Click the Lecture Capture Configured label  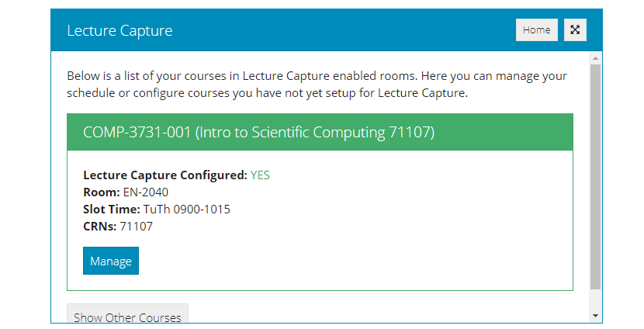pyautogui.click(x=165, y=175)
